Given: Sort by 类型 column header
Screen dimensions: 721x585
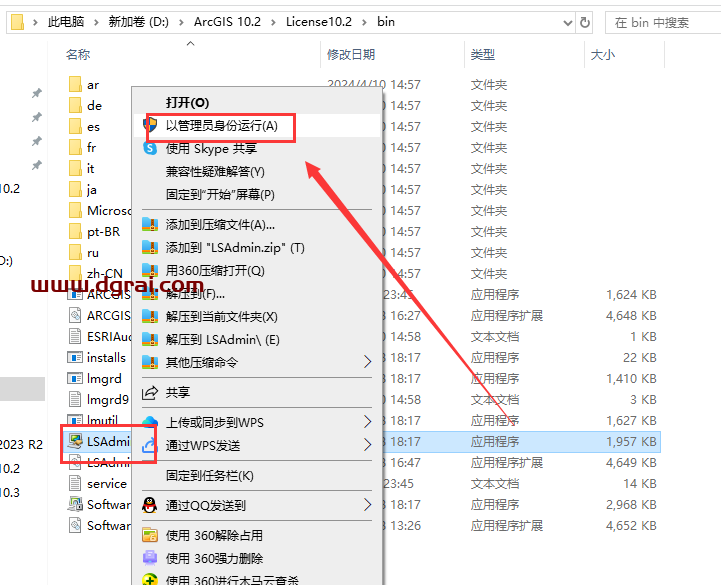Looking at the screenshot, I should point(482,55).
